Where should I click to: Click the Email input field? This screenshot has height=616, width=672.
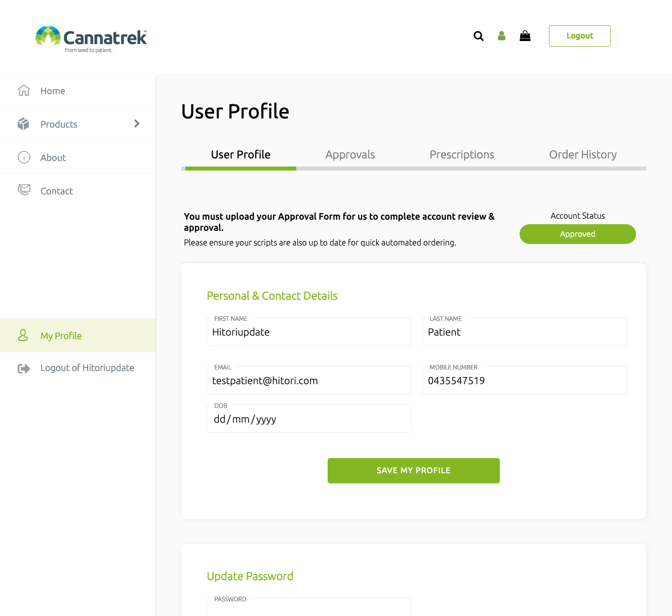pyautogui.click(x=309, y=381)
